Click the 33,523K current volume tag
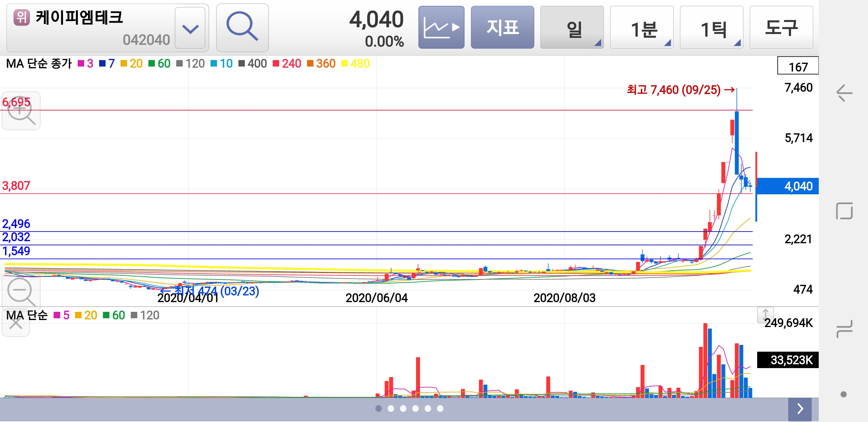Screen dimensions: 868x422 coord(787,360)
